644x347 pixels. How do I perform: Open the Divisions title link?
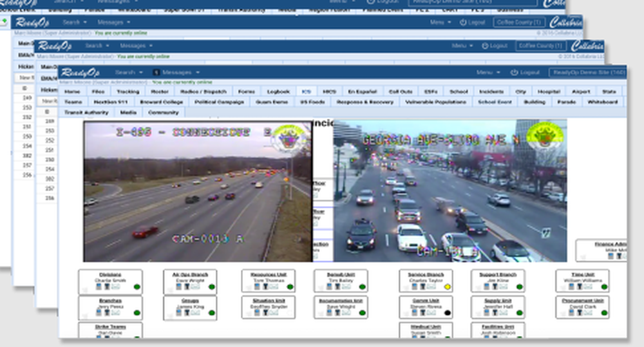coord(110,274)
